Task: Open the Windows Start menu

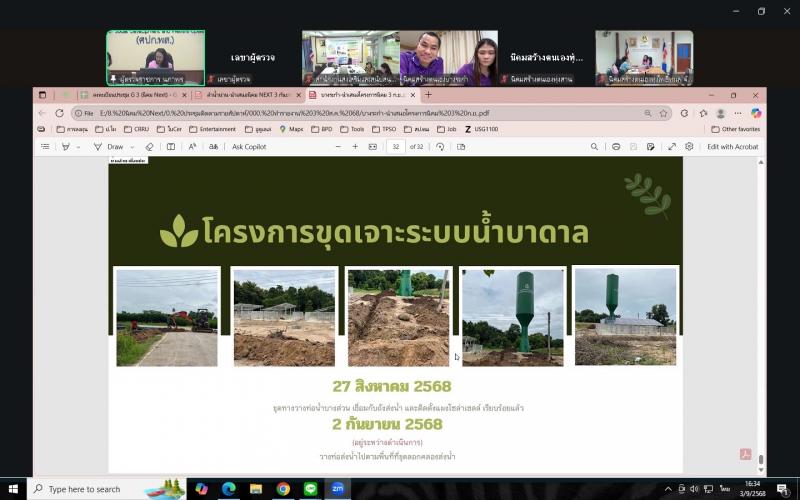Action: 13,489
